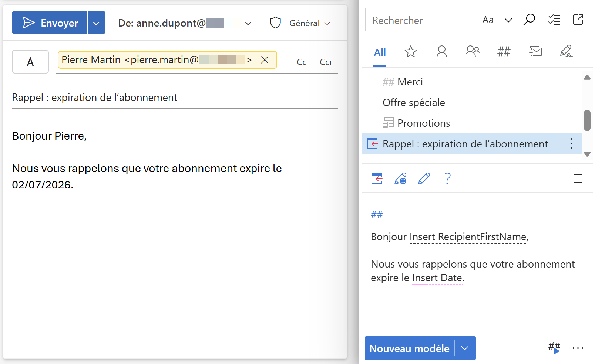
Task: Click the ## shortcut marker in the preview
Action: pos(377,214)
